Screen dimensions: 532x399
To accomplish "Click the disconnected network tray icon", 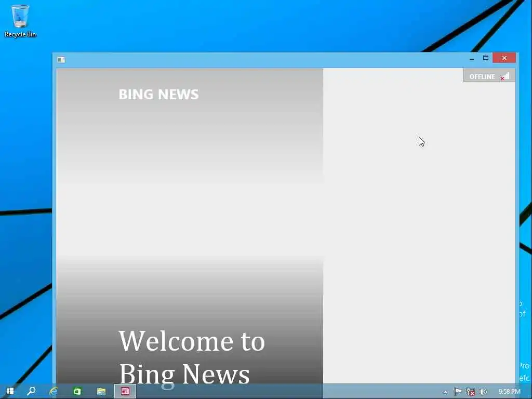I will (x=470, y=392).
